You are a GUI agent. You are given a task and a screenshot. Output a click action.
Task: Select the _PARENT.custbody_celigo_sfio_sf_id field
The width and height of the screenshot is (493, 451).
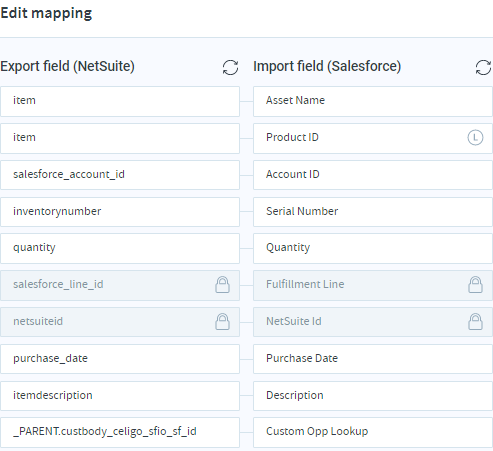click(120, 432)
